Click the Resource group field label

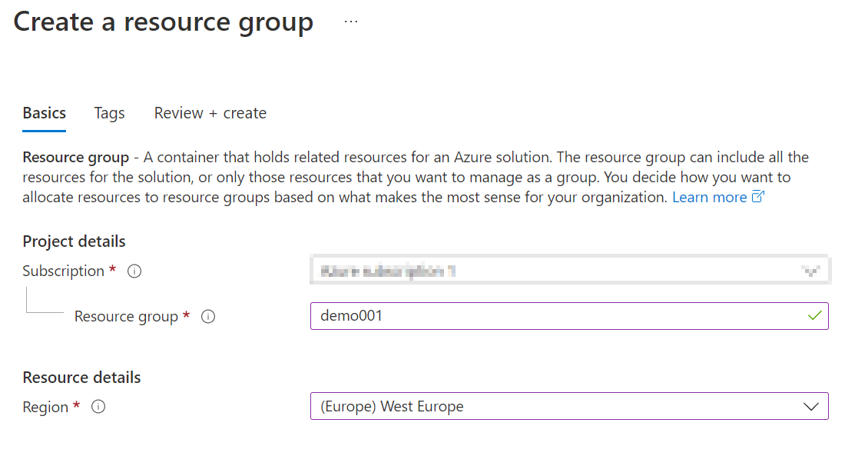[x=126, y=317]
